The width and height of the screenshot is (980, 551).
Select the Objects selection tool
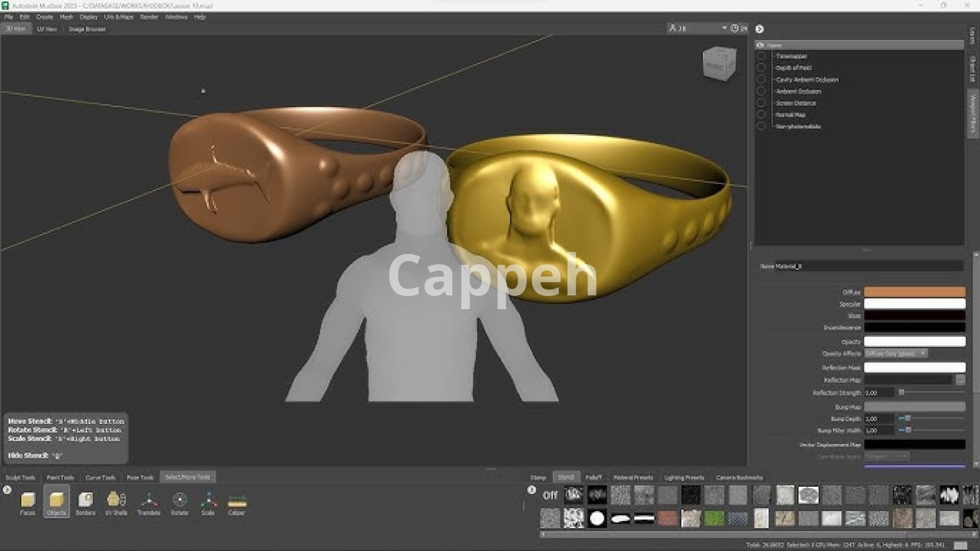(x=56, y=503)
